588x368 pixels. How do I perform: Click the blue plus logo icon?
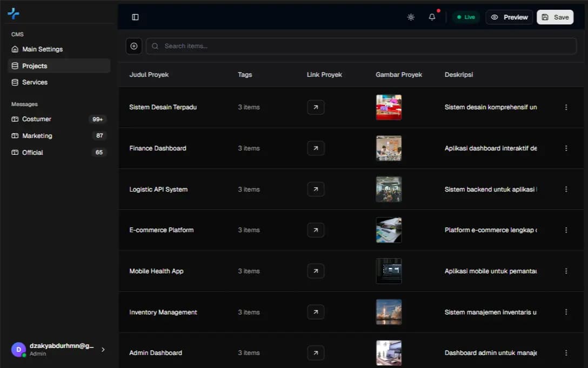tap(14, 14)
